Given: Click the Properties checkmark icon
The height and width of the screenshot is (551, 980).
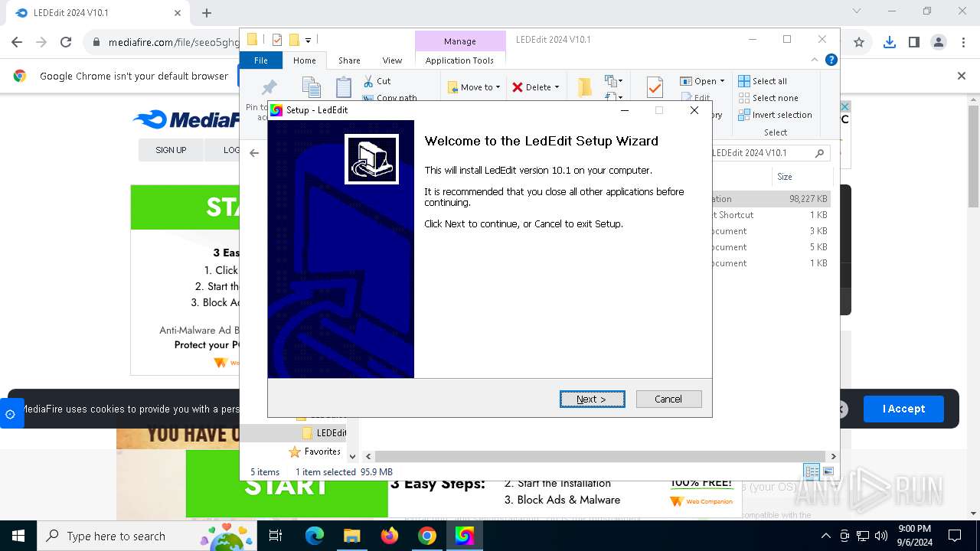Looking at the screenshot, I should (655, 87).
